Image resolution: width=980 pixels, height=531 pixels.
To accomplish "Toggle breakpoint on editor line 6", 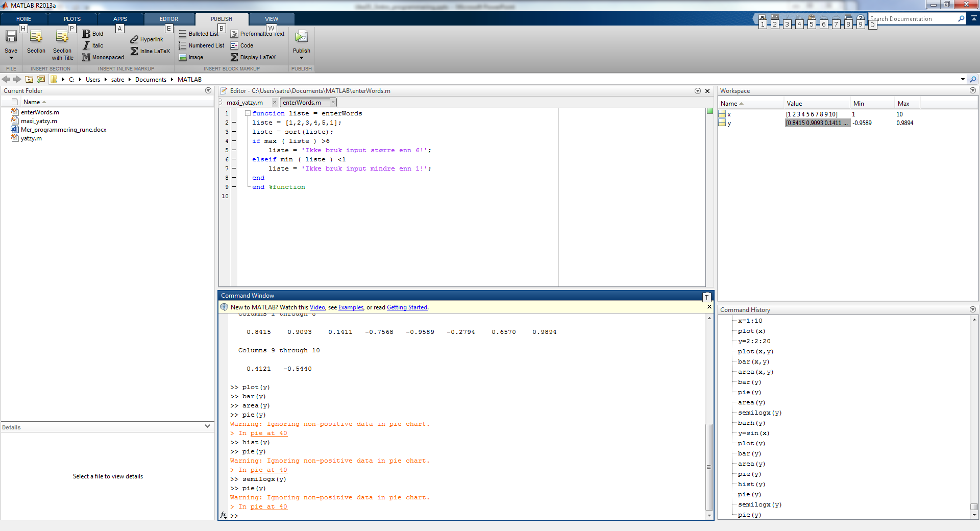I will pos(234,159).
